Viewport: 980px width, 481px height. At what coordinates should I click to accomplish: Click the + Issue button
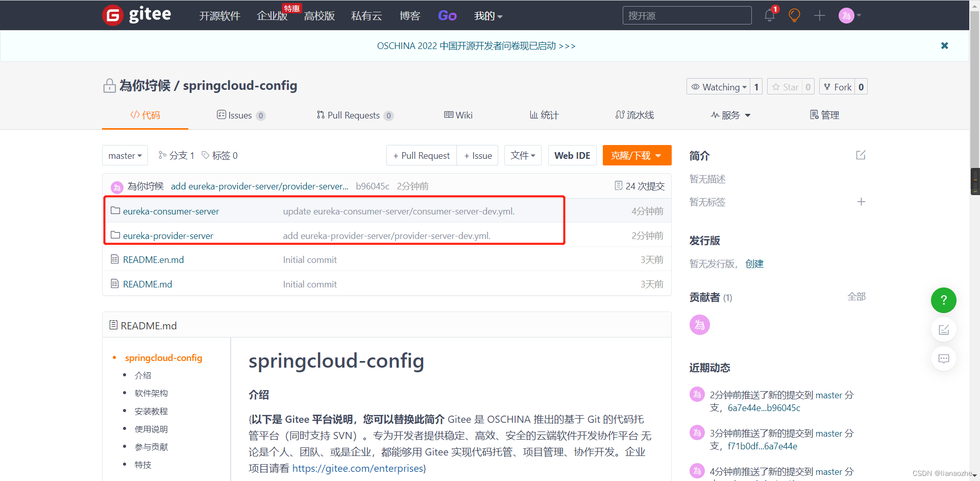pyautogui.click(x=478, y=155)
